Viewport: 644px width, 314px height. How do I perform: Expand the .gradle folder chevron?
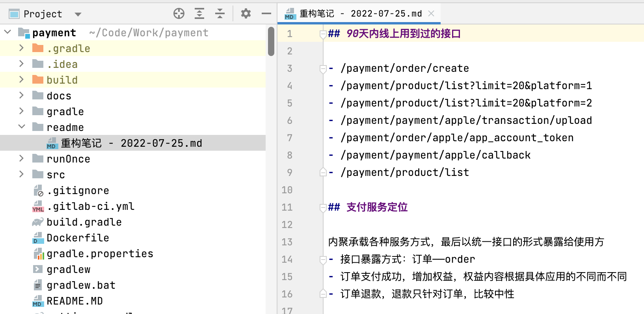pos(21,48)
